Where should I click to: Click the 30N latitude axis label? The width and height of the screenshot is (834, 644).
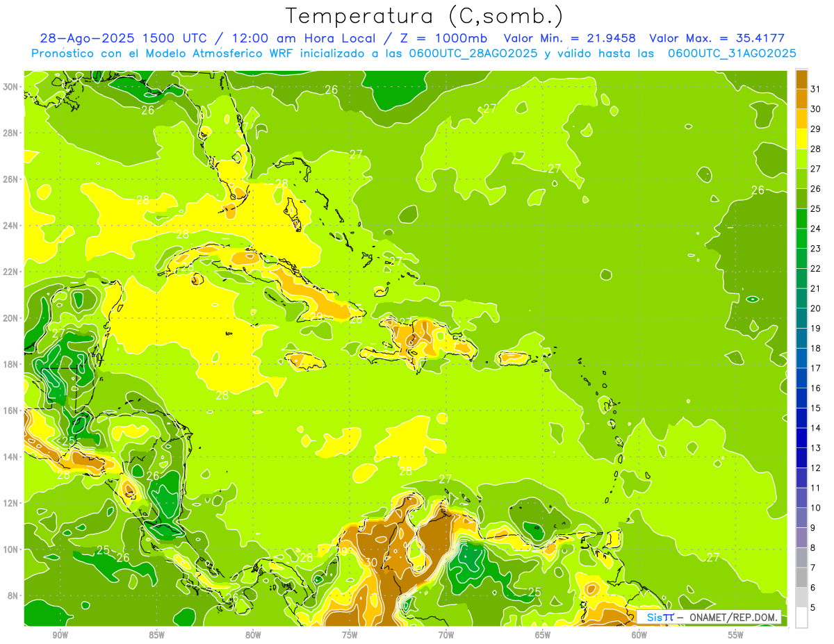(x=11, y=87)
